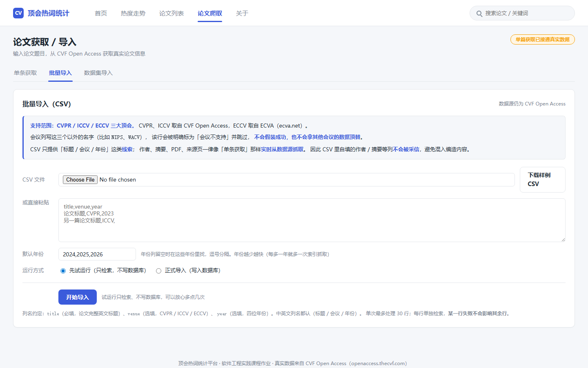Click the 默认年份 input field
This screenshot has height=368, width=588.
click(x=97, y=254)
